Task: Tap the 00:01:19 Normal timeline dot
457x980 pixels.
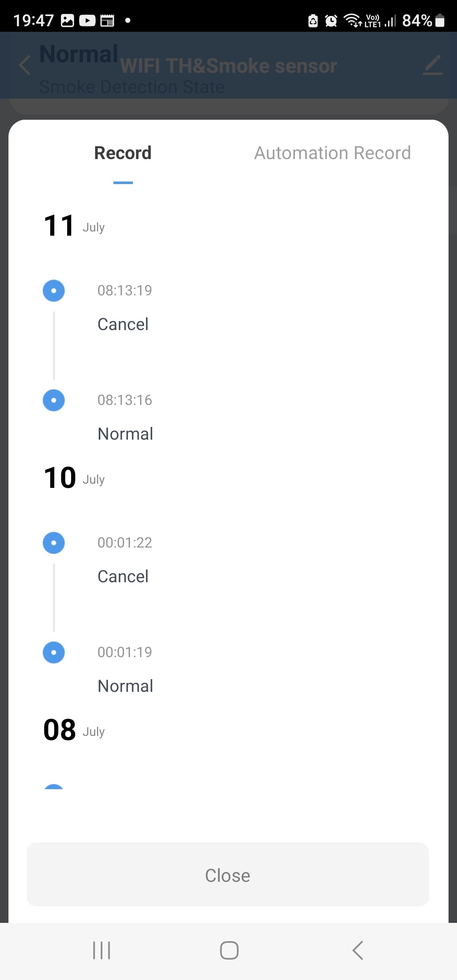Action: [x=54, y=652]
